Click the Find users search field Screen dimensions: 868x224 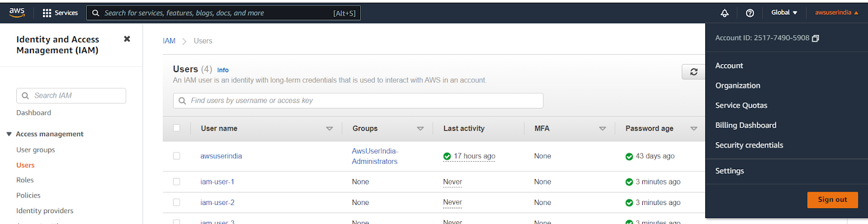point(358,101)
